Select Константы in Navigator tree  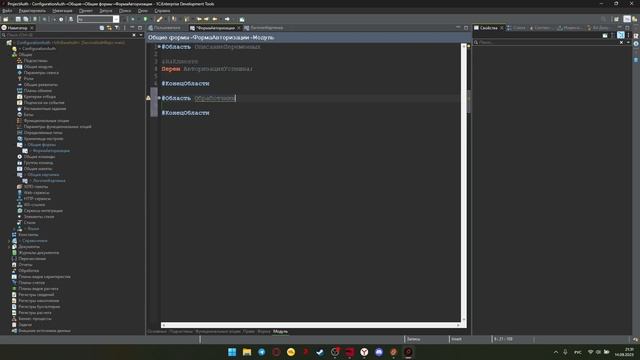click(x=28, y=235)
